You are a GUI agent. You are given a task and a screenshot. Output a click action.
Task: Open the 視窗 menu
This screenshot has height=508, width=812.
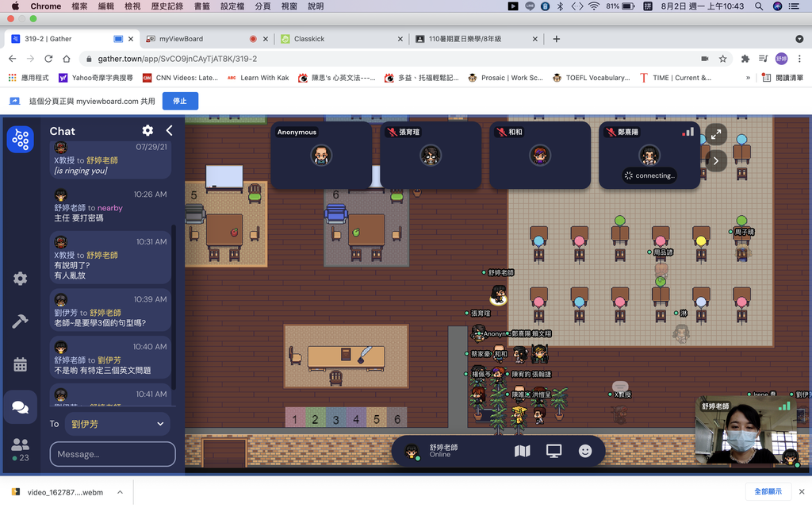(x=289, y=6)
